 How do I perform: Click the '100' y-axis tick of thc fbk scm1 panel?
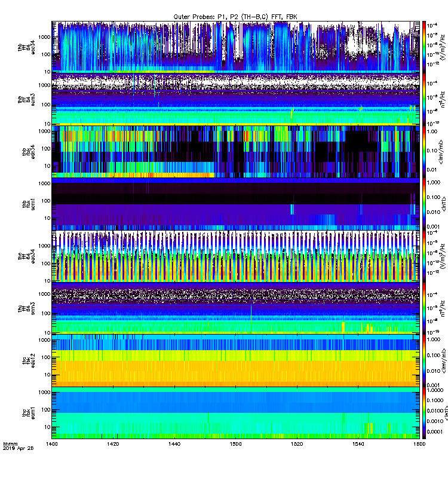point(46,410)
